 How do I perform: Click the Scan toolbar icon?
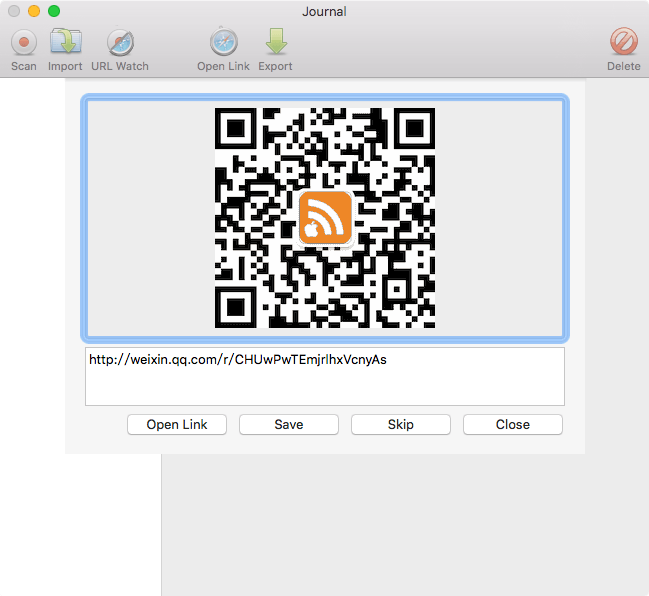(x=24, y=42)
